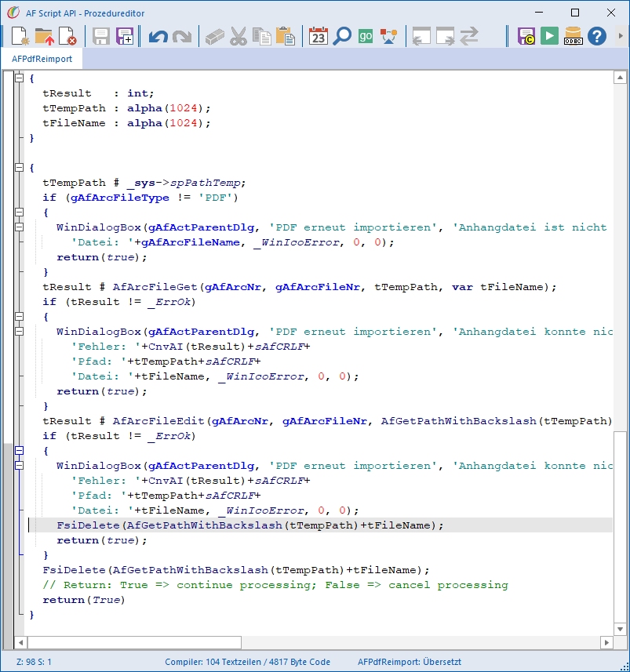The image size is (630, 672).
Task: Click the vertical scrollbar down arrow
Action: coord(620,629)
